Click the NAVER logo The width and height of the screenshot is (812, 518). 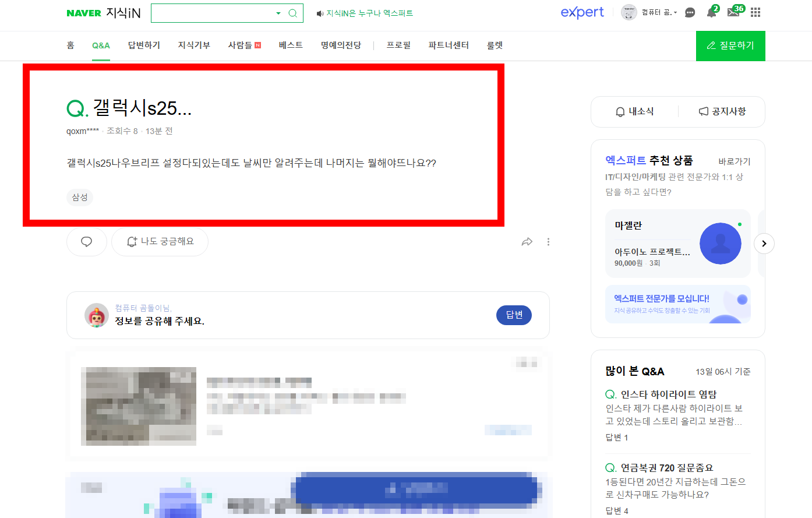(x=84, y=13)
